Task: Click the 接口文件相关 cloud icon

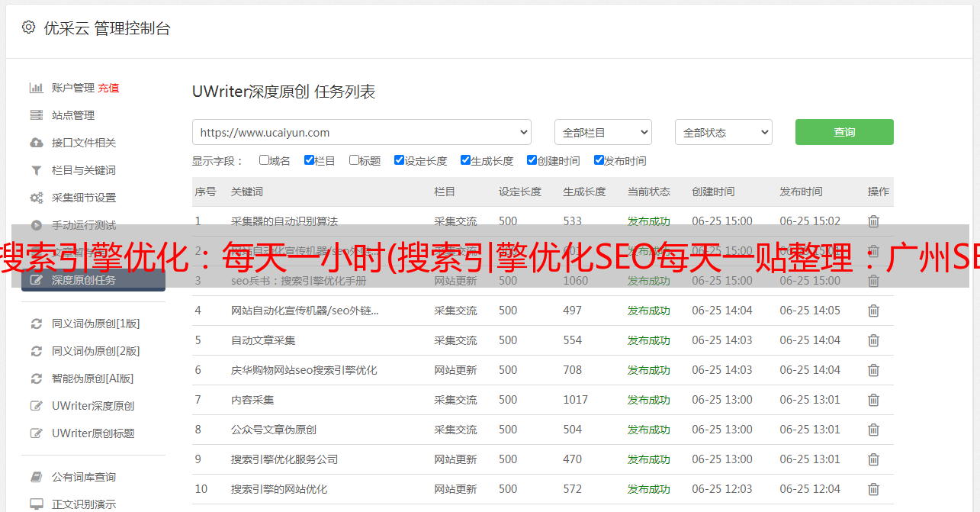Action: coord(36,143)
